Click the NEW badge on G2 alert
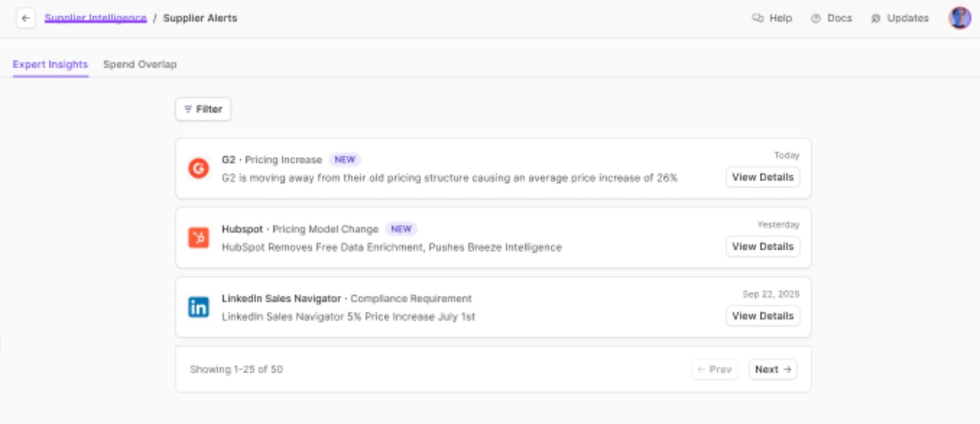 tap(345, 159)
